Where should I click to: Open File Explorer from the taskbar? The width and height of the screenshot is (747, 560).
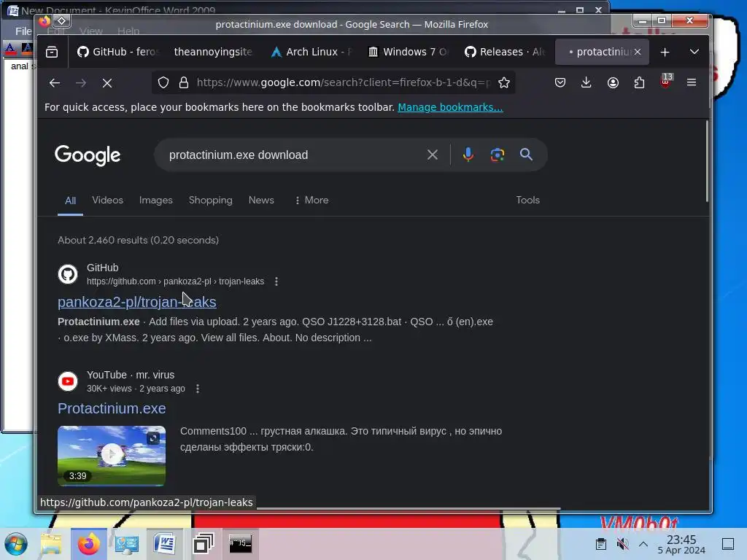click(x=51, y=544)
